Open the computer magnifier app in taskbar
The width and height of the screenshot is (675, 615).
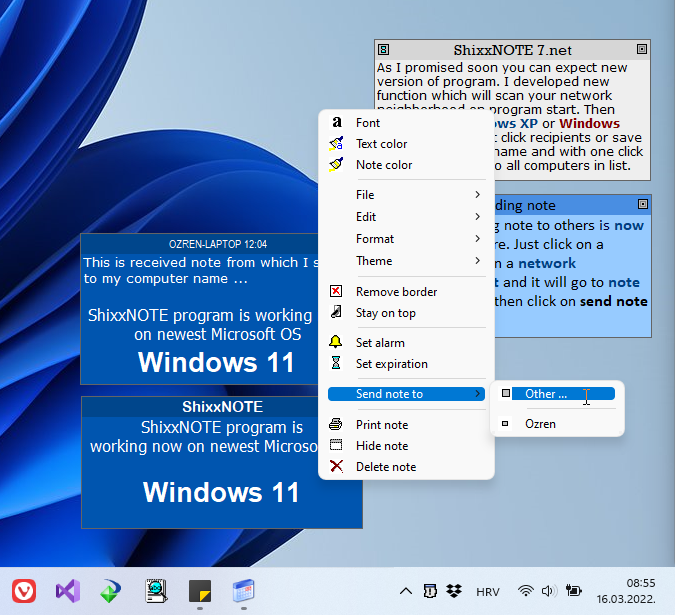[156, 591]
